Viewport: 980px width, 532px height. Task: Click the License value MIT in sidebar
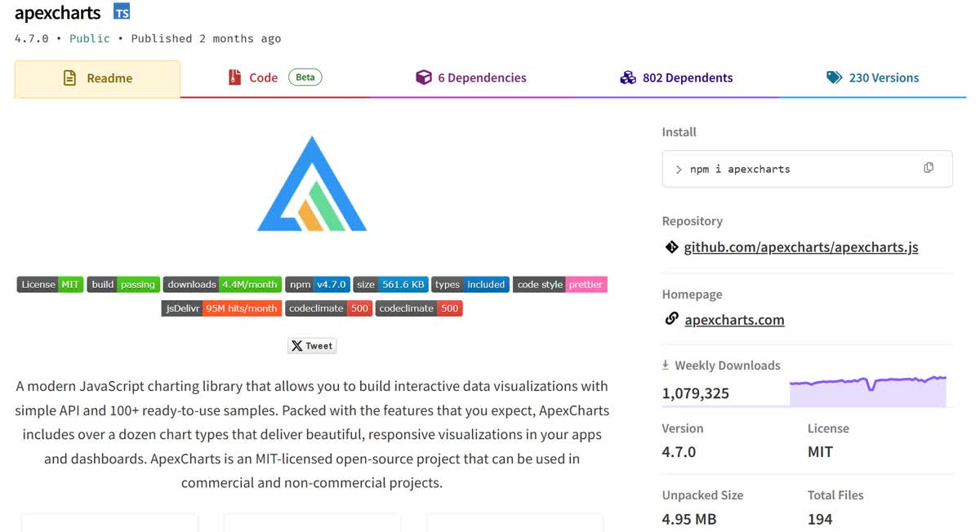[x=820, y=452]
